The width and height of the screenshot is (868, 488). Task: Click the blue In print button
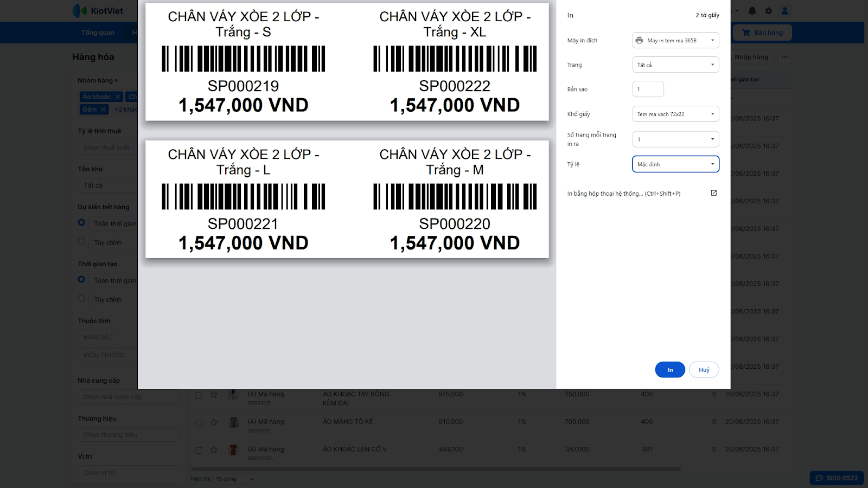point(670,370)
